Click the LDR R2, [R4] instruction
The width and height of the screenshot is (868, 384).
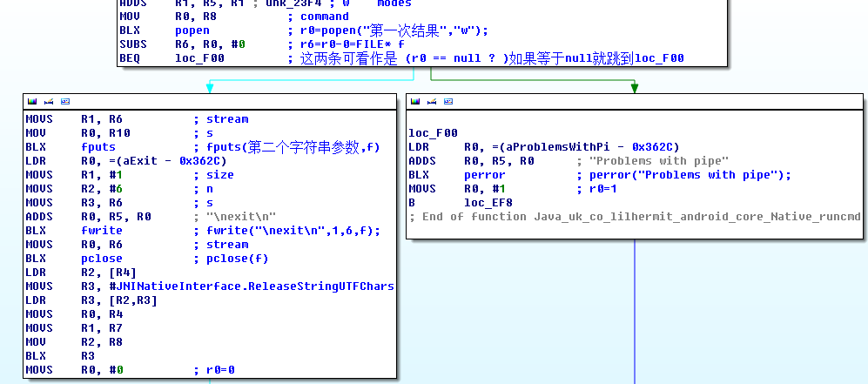click(81, 273)
